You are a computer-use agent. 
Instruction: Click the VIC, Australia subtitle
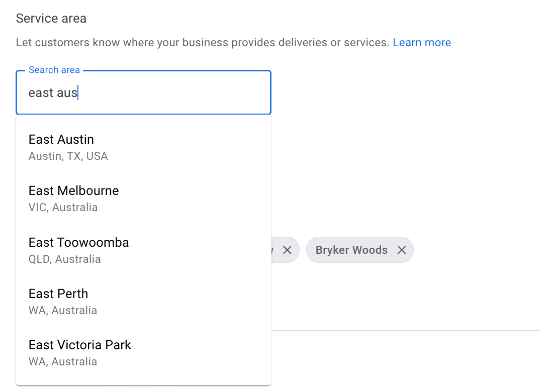click(63, 208)
